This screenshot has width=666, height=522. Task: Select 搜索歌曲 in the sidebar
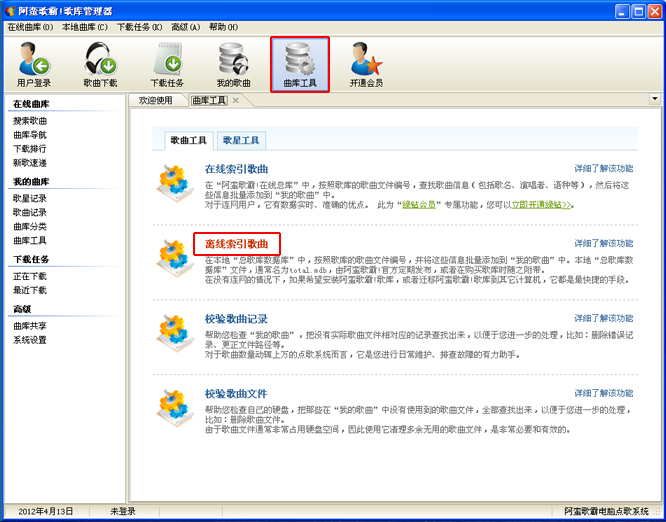click(30, 121)
